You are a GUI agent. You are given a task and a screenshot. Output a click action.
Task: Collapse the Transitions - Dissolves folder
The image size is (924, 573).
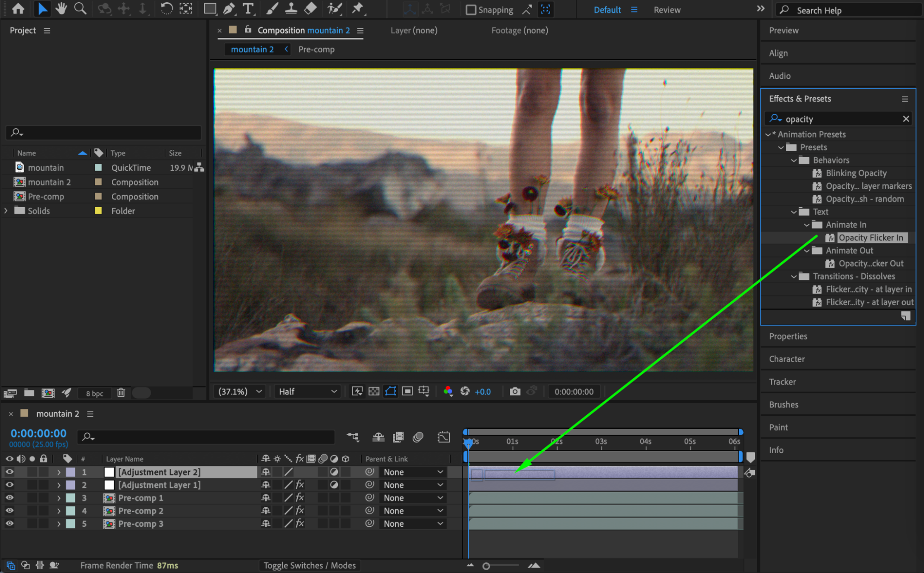click(794, 276)
